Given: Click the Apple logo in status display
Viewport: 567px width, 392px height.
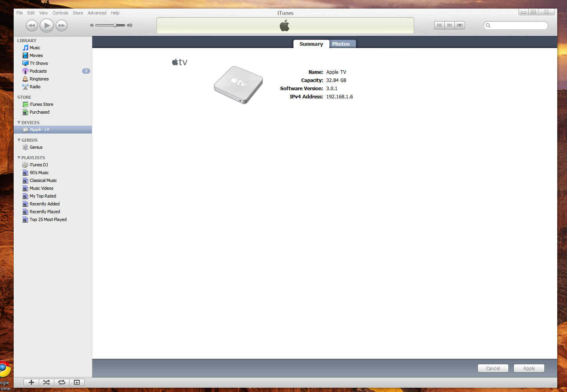Looking at the screenshot, I should point(284,26).
